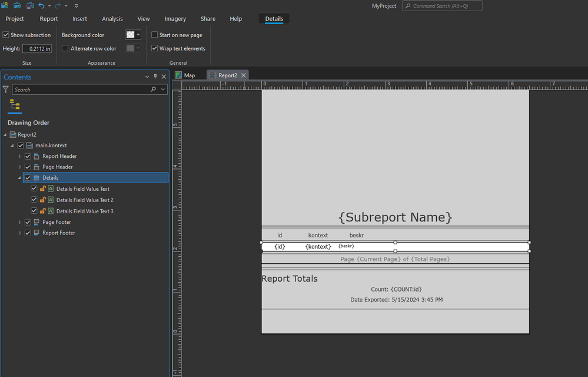Click text element icon of Details Field Value Text 3
The height and width of the screenshot is (377, 588).
(x=51, y=211)
